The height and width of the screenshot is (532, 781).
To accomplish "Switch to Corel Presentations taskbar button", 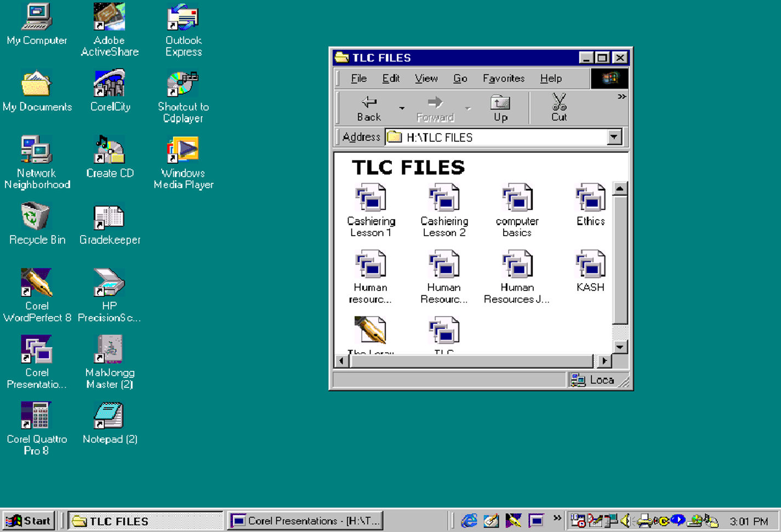I will point(306,520).
